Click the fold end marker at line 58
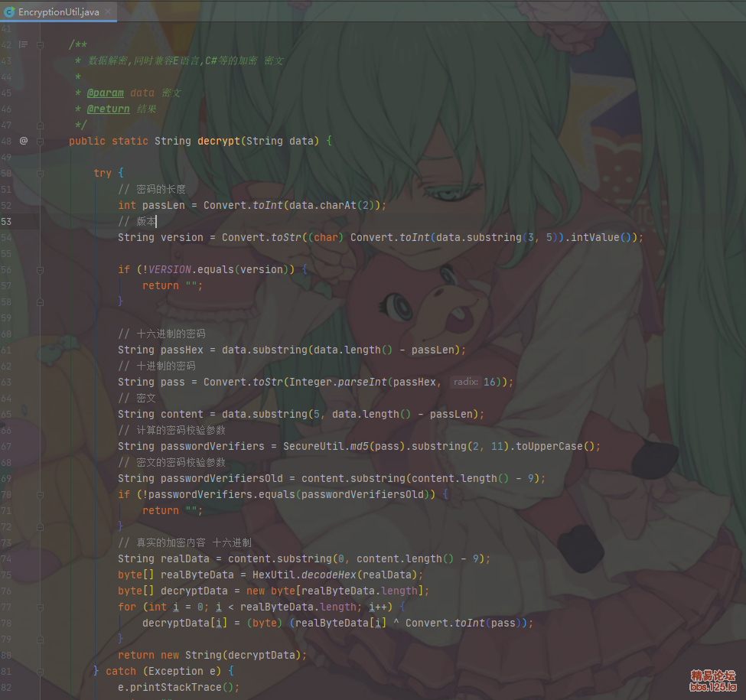 coord(40,302)
